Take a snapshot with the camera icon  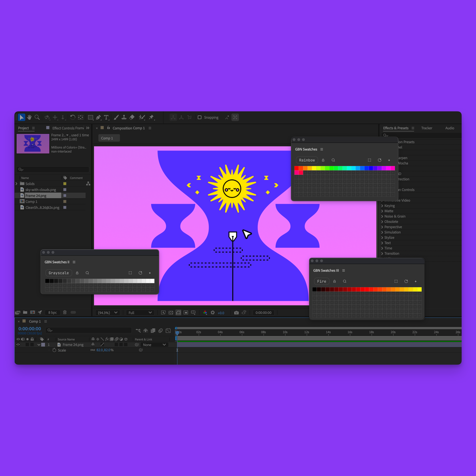click(x=237, y=313)
